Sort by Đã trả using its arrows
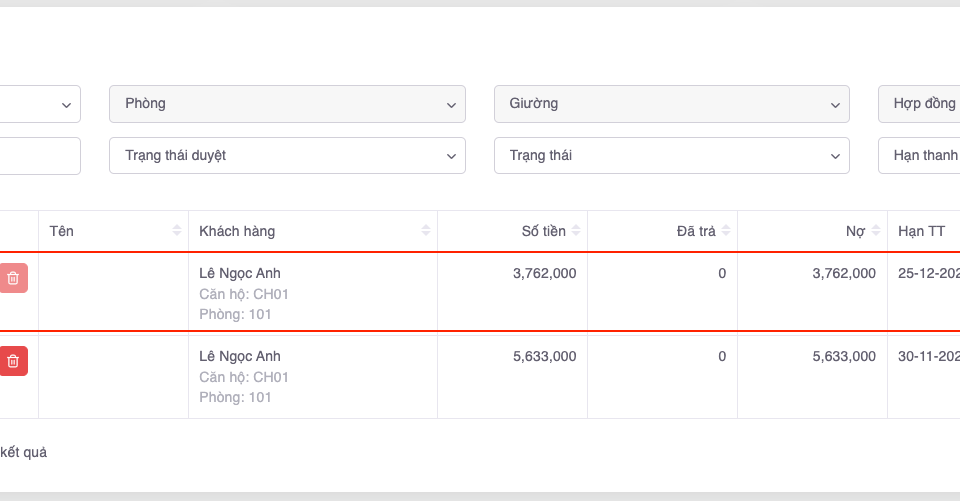The width and height of the screenshot is (960, 501). [x=726, y=231]
